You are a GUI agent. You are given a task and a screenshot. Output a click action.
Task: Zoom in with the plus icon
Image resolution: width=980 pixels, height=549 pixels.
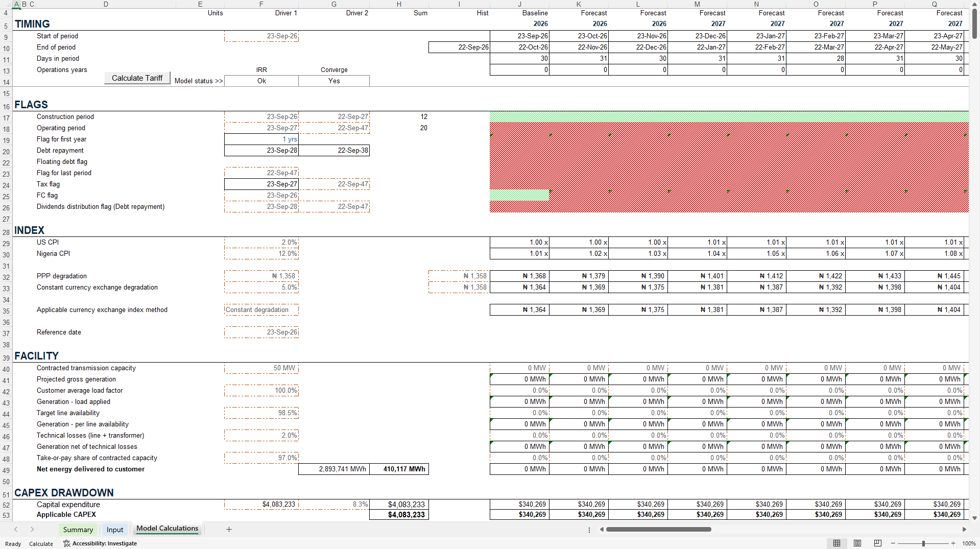(x=953, y=543)
